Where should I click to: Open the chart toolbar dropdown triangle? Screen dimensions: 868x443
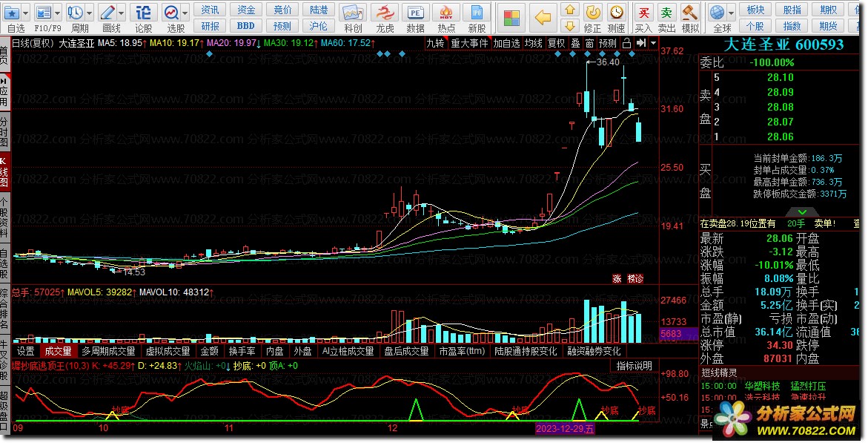tap(653, 43)
